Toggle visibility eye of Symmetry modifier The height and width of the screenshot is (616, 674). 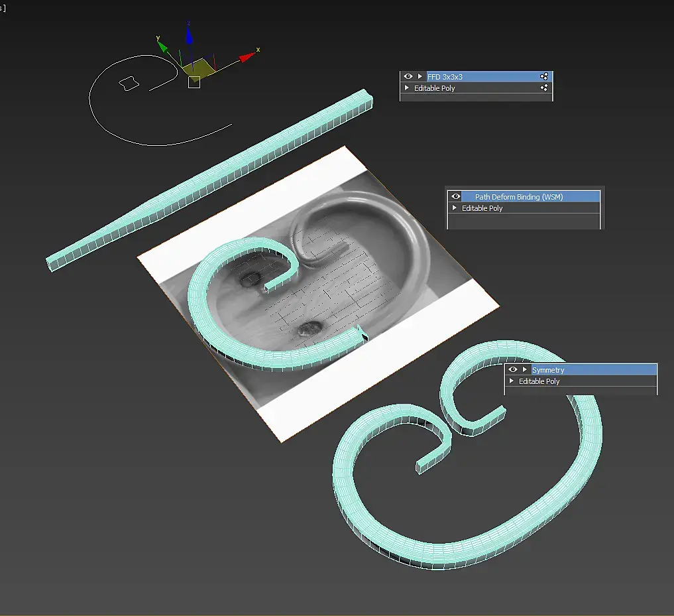coord(513,369)
